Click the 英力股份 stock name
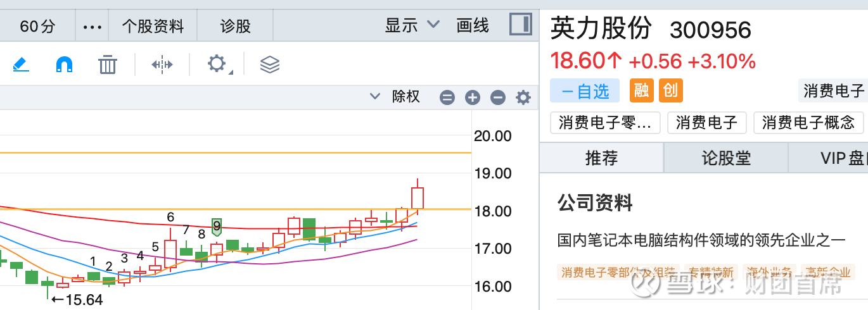 click(601, 28)
